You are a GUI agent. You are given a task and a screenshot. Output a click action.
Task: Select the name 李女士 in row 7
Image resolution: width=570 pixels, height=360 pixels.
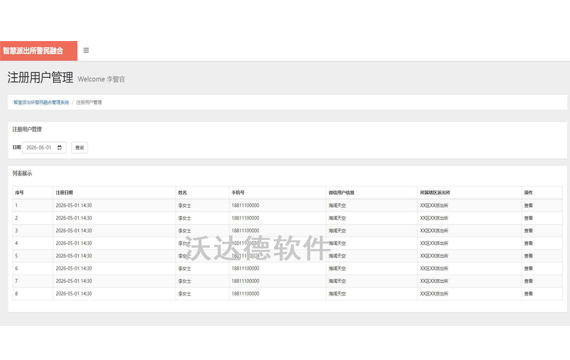click(x=184, y=281)
